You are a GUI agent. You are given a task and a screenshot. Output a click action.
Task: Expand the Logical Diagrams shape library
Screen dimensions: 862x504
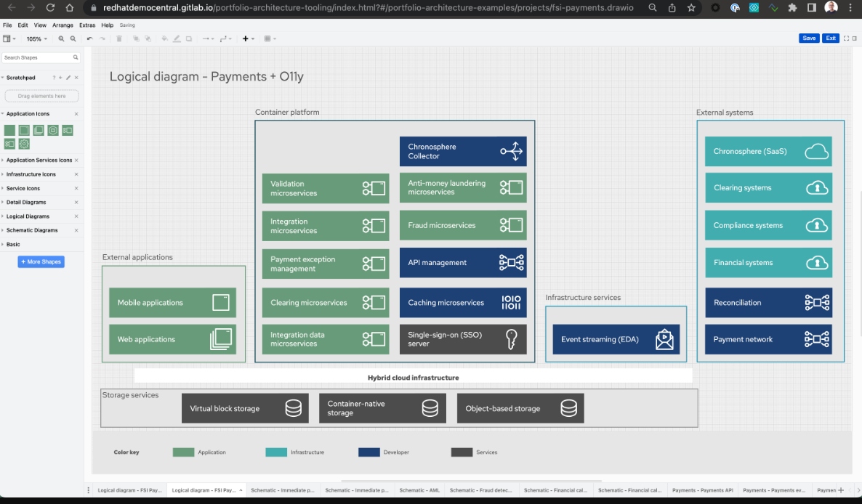click(28, 216)
